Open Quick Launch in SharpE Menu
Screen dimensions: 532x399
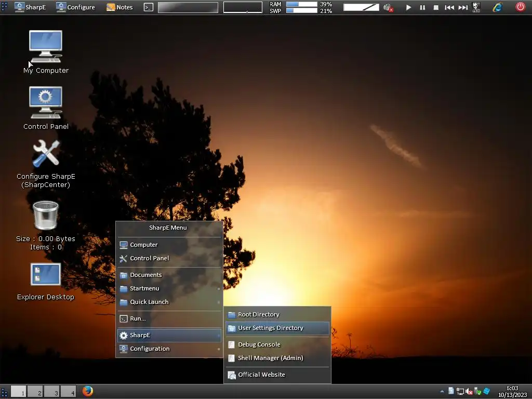169,302
